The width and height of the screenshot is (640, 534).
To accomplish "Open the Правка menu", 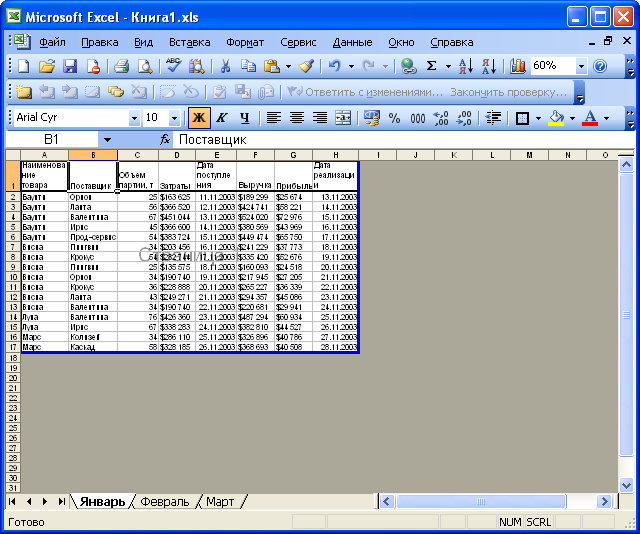I will pos(100,42).
